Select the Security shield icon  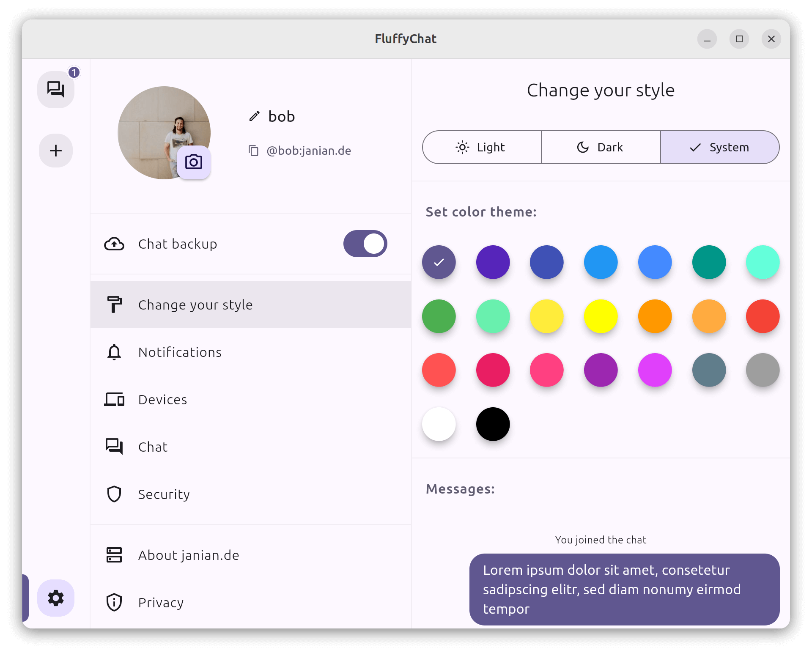pyautogui.click(x=114, y=494)
